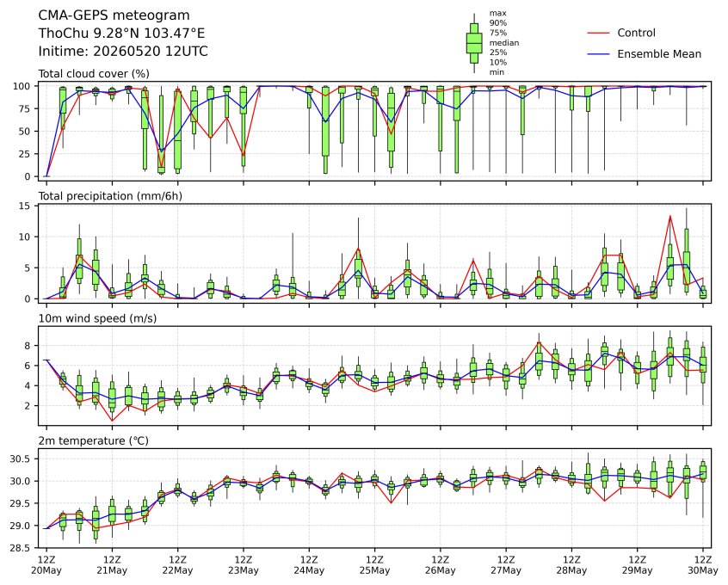Viewport: 728px width, 585px height.
Task: Click the red Control legend line
Action: [x=598, y=33]
